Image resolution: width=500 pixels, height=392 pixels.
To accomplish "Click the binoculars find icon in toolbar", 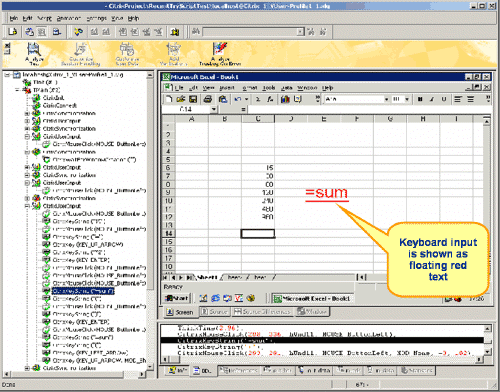I will [196, 32].
